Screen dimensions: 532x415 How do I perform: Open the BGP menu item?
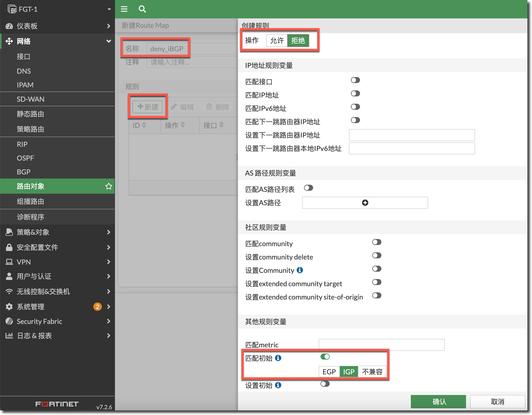tap(24, 172)
